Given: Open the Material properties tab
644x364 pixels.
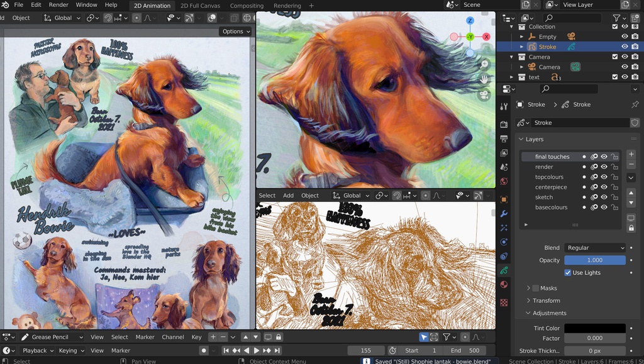Looking at the screenshot, I should tap(504, 285).
